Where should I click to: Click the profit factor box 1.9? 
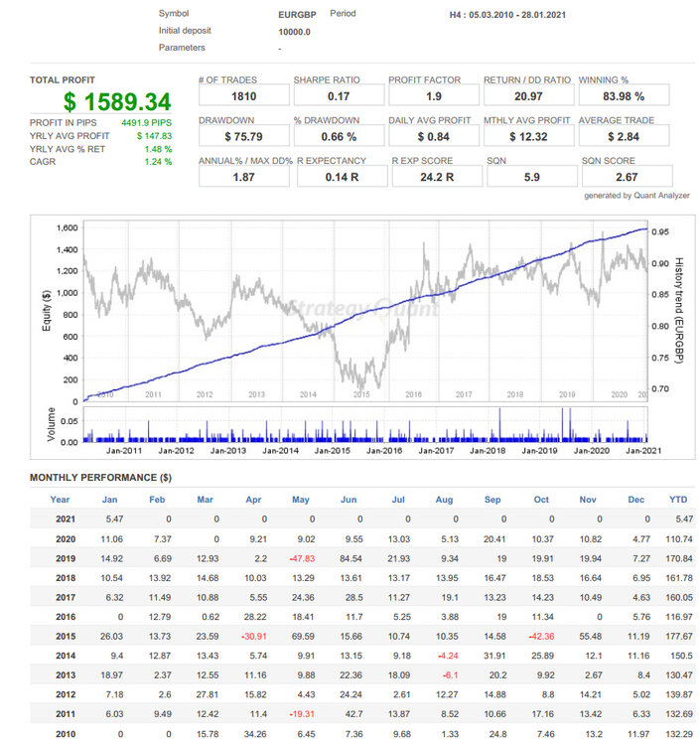click(x=434, y=96)
